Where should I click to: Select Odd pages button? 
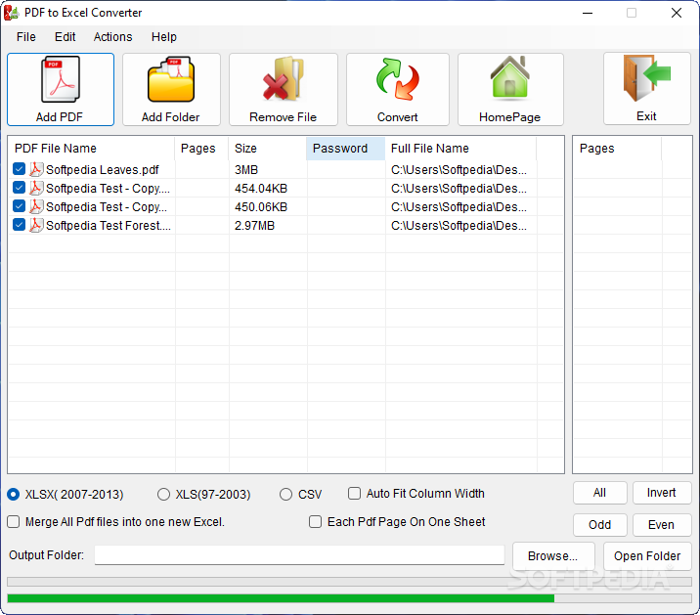tap(600, 525)
